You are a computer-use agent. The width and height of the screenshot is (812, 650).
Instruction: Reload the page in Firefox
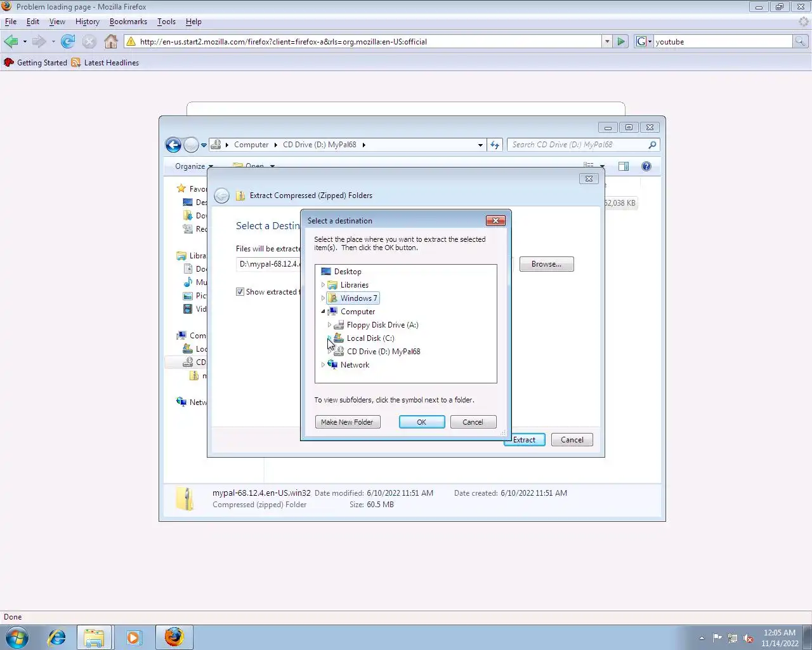tap(68, 42)
